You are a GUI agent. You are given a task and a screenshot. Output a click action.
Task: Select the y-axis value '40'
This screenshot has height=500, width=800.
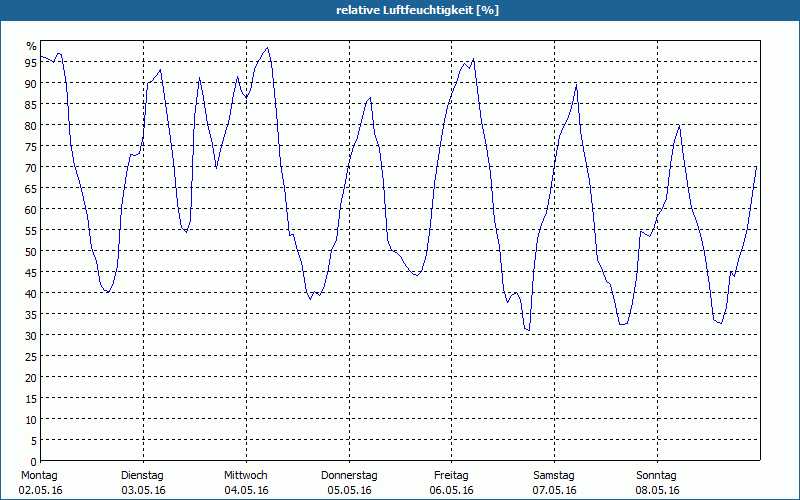coord(32,293)
